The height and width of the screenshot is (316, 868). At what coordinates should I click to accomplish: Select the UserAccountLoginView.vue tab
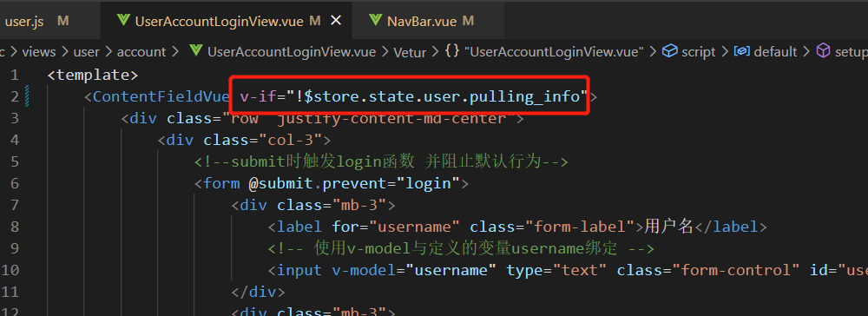point(220,21)
